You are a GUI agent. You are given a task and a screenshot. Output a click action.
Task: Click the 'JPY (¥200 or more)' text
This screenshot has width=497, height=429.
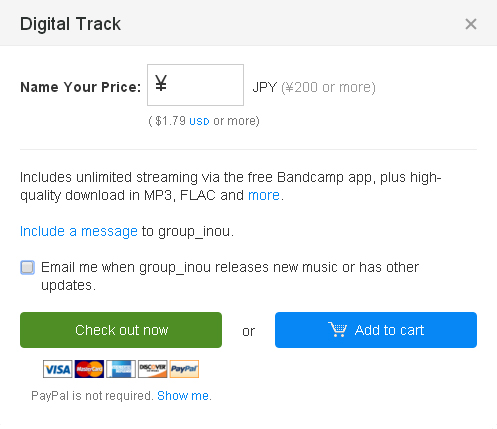[314, 87]
